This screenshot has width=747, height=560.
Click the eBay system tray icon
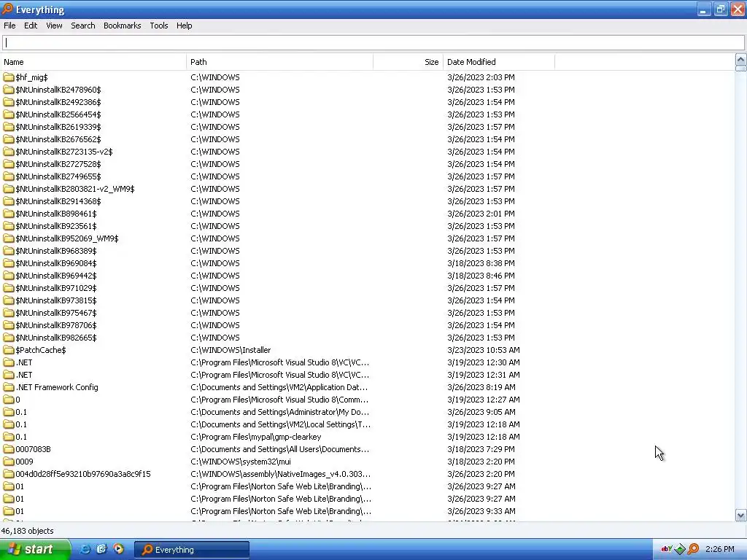click(x=667, y=549)
